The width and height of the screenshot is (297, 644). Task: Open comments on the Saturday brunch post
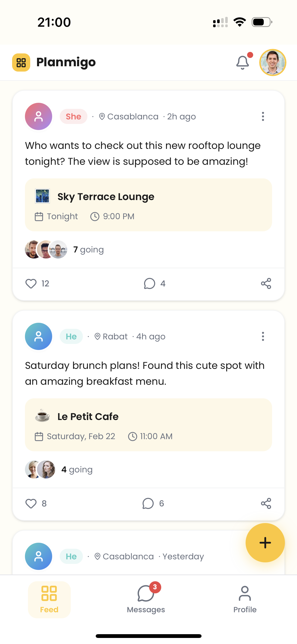tap(153, 503)
